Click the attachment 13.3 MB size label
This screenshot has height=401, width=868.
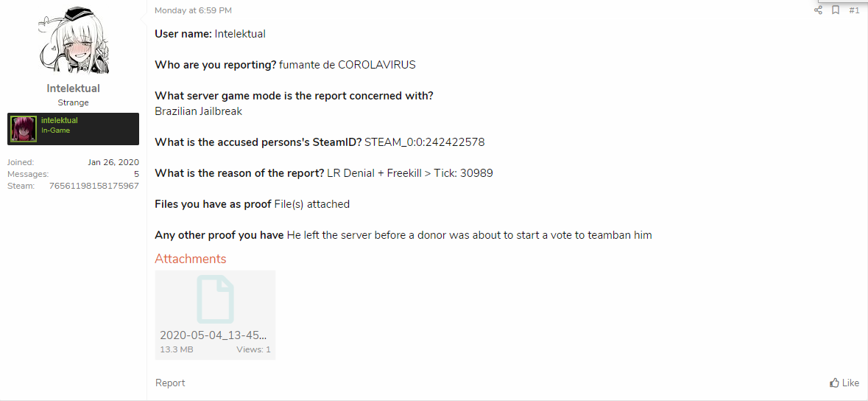pos(177,349)
